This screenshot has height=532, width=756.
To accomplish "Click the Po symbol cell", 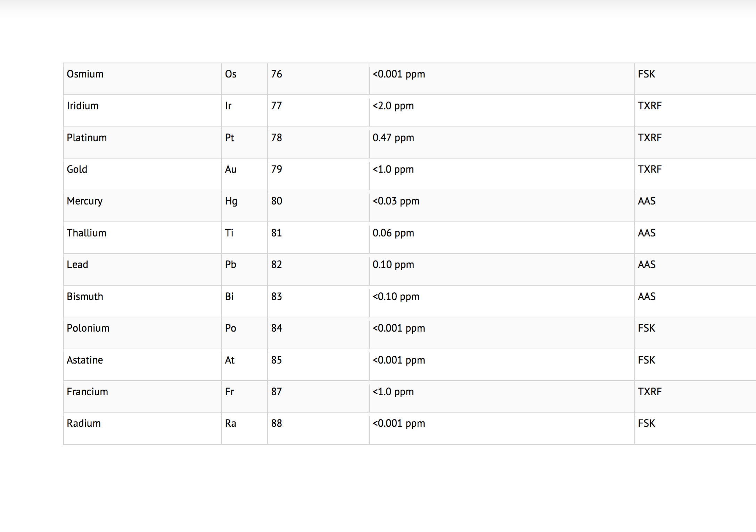I will coord(231,328).
